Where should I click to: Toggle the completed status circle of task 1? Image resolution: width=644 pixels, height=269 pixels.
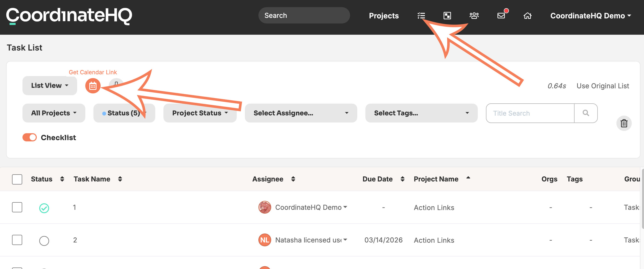[x=44, y=208]
